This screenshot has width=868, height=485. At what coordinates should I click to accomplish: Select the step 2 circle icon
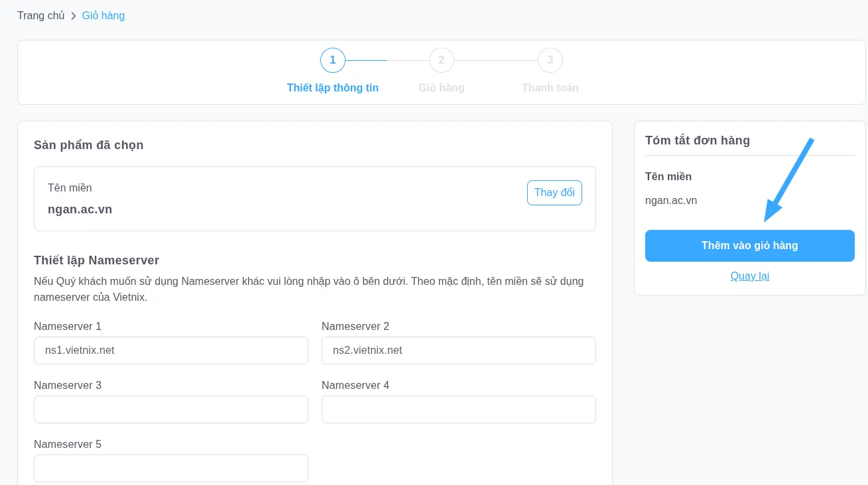(441, 60)
